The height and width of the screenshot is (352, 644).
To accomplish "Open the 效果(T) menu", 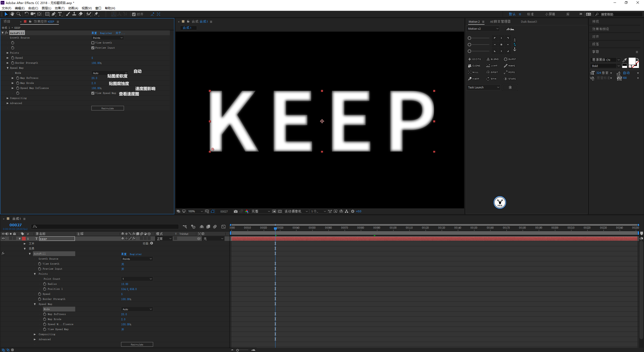I will pos(60,8).
